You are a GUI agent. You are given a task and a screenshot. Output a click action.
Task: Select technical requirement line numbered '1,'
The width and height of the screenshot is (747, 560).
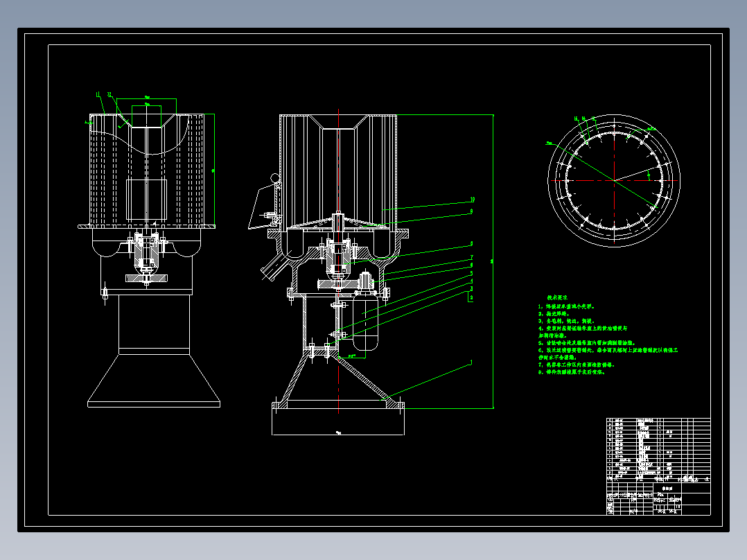coord(566,307)
